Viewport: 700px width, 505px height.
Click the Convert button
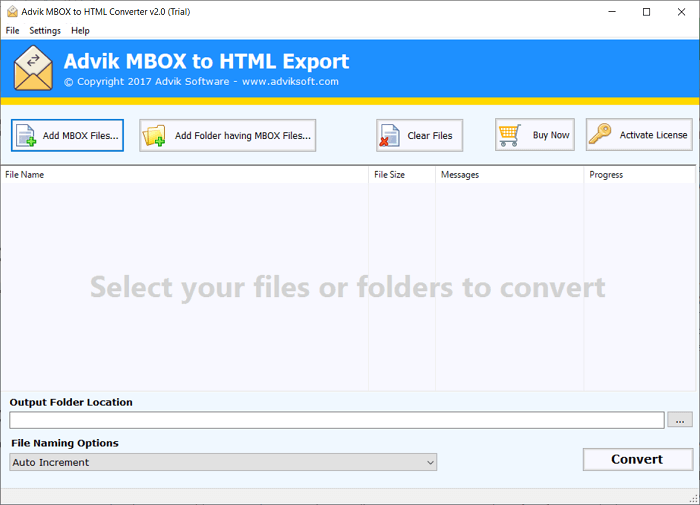(x=637, y=459)
